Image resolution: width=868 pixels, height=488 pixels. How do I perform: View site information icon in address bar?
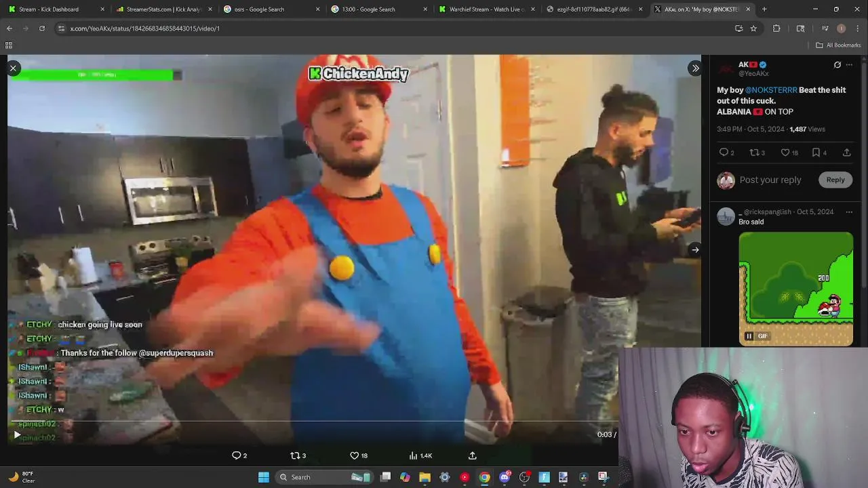click(62, 28)
